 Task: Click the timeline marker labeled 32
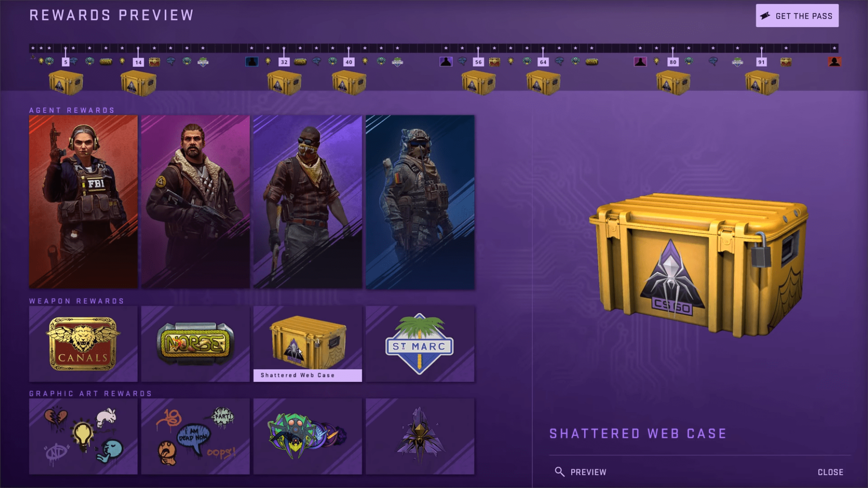tap(284, 62)
